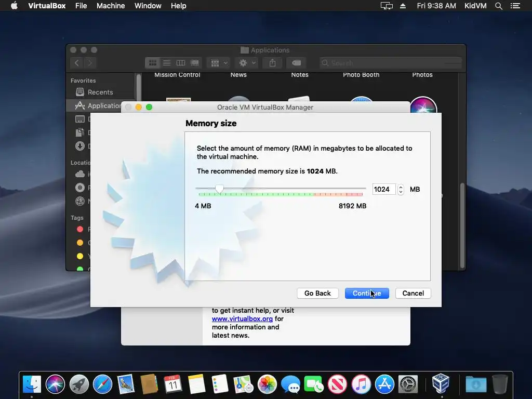Click Finder share button
Viewport: 532px width, 399px height.
[272, 63]
